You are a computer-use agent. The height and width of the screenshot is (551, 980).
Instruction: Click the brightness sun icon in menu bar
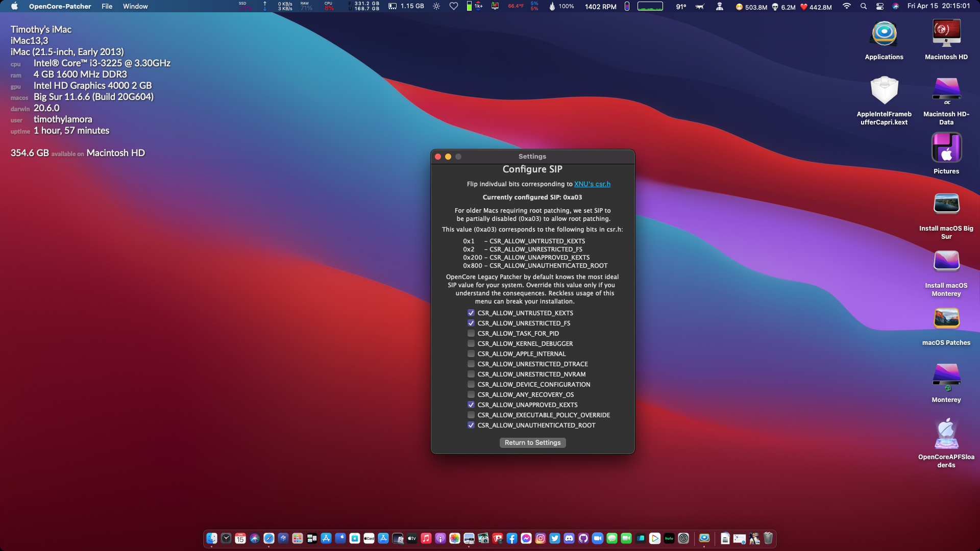(x=436, y=6)
